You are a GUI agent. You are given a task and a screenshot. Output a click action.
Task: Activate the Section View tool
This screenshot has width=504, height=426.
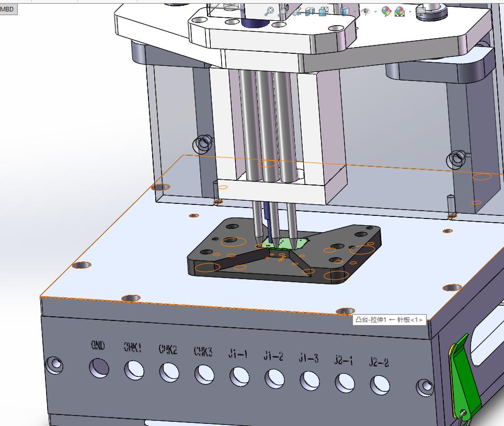[x=310, y=12]
